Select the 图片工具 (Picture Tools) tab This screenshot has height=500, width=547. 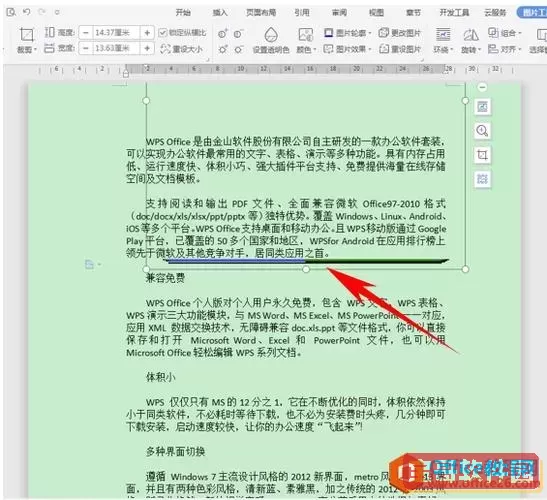[x=532, y=13]
